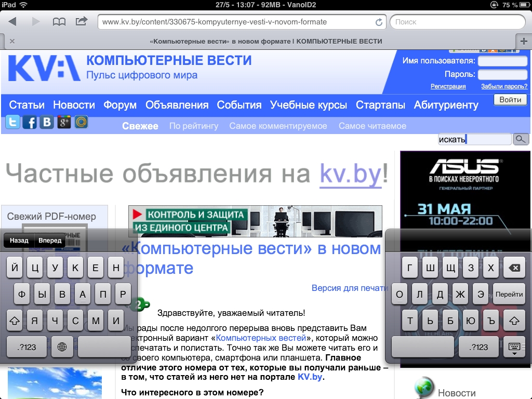This screenshot has width=532, height=399.
Task: Tap the ASUS advertisement banner
Action: click(465, 260)
